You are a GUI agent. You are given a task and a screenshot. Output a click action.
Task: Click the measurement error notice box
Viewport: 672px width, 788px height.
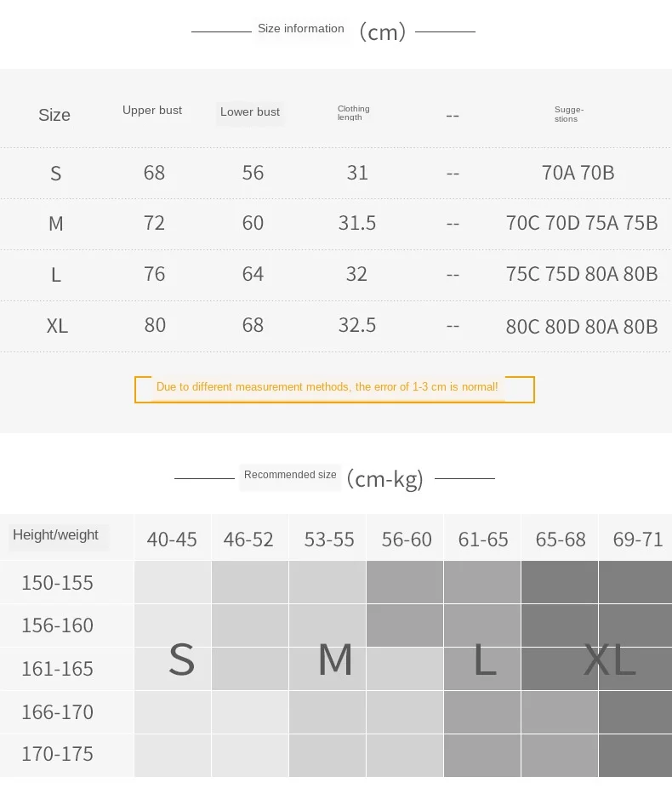pyautogui.click(x=334, y=390)
